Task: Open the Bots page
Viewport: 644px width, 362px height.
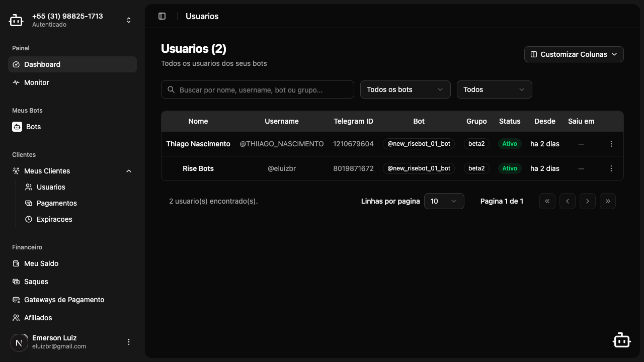Action: tap(72, 127)
